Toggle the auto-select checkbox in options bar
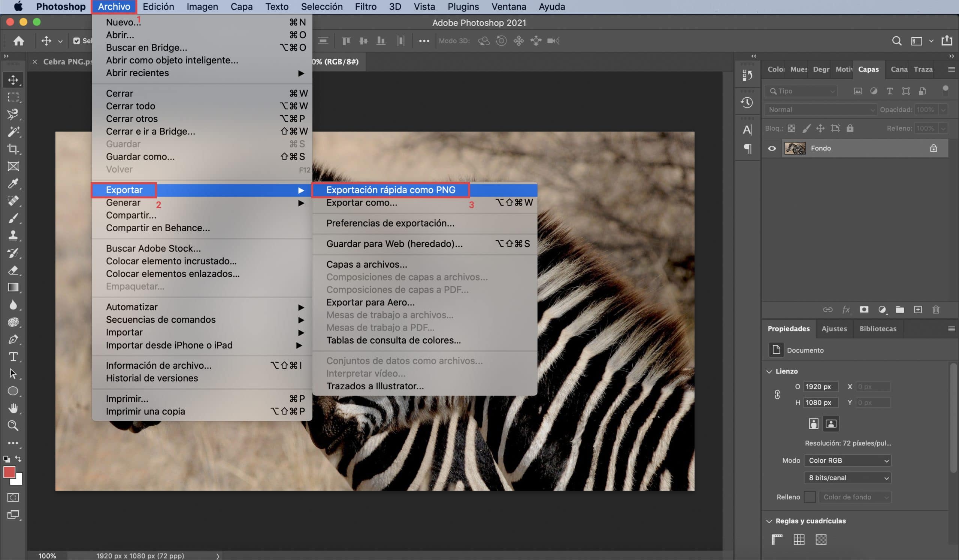The image size is (959, 560). pos(76,41)
